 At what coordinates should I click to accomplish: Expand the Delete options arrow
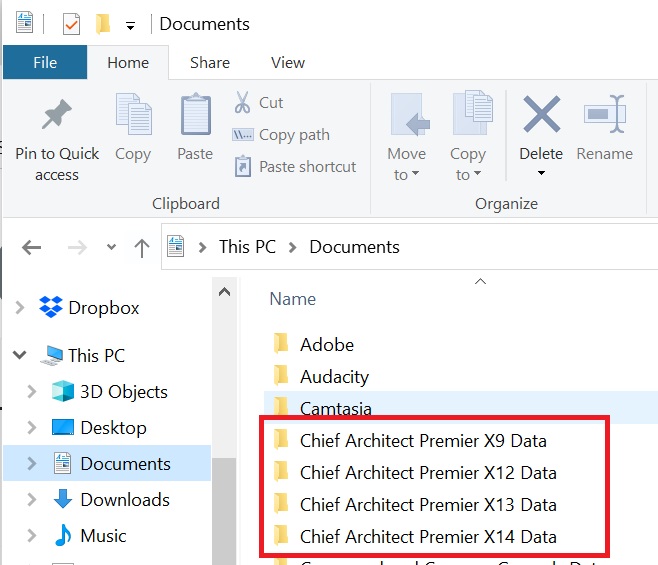[541, 173]
